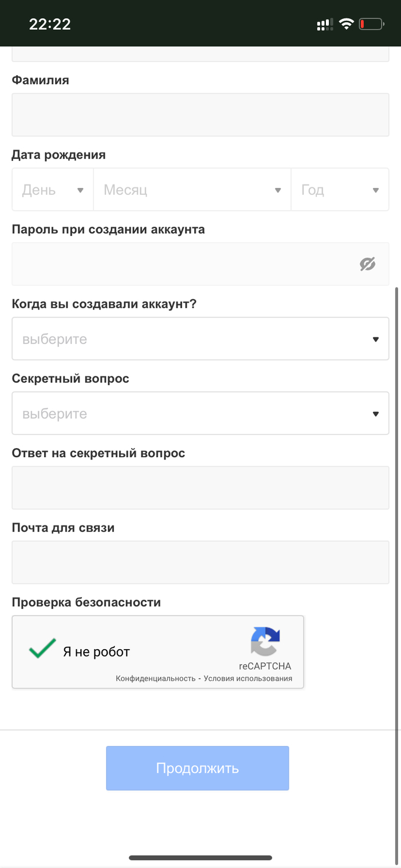Open the 'Месяц' month dropdown
Image resolution: width=401 pixels, height=868 pixels.
[x=192, y=190]
